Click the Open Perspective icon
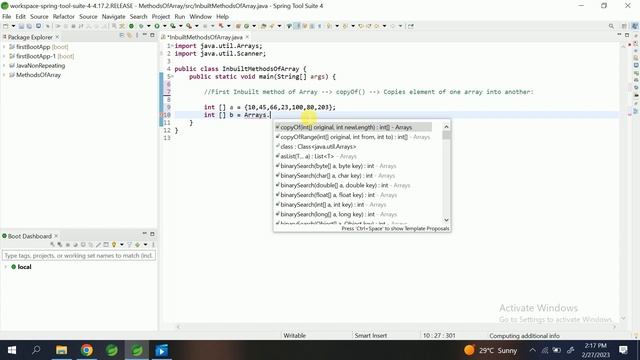This screenshot has width=640, height=360. coord(624,26)
